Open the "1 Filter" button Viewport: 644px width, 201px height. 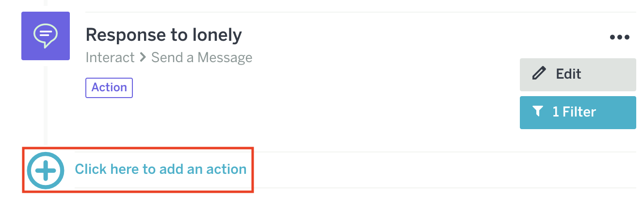point(578,112)
